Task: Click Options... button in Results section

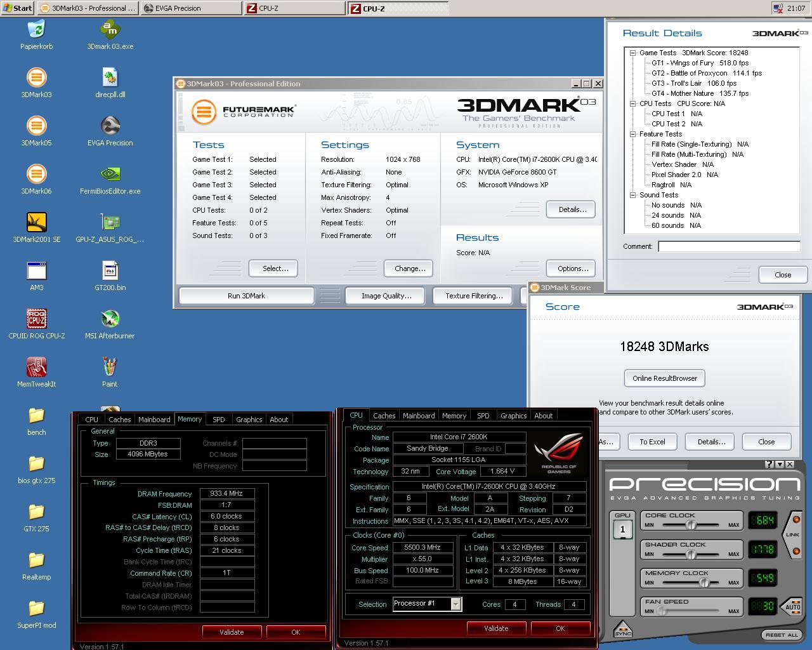Action: click(x=572, y=269)
